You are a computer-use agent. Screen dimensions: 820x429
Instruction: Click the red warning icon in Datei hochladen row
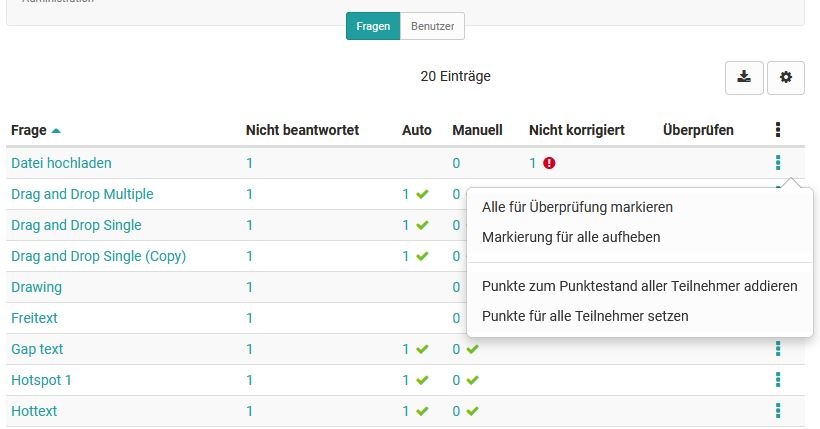click(x=549, y=163)
